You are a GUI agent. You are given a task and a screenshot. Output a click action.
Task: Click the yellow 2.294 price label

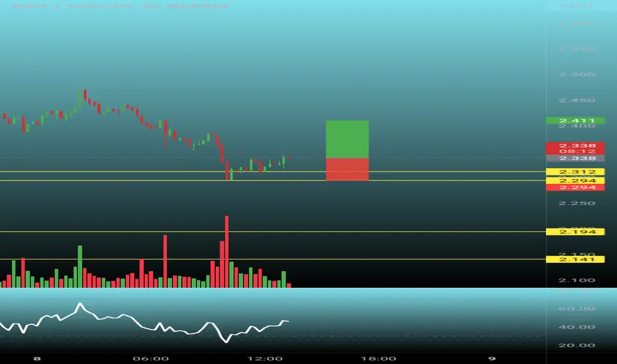(575, 181)
